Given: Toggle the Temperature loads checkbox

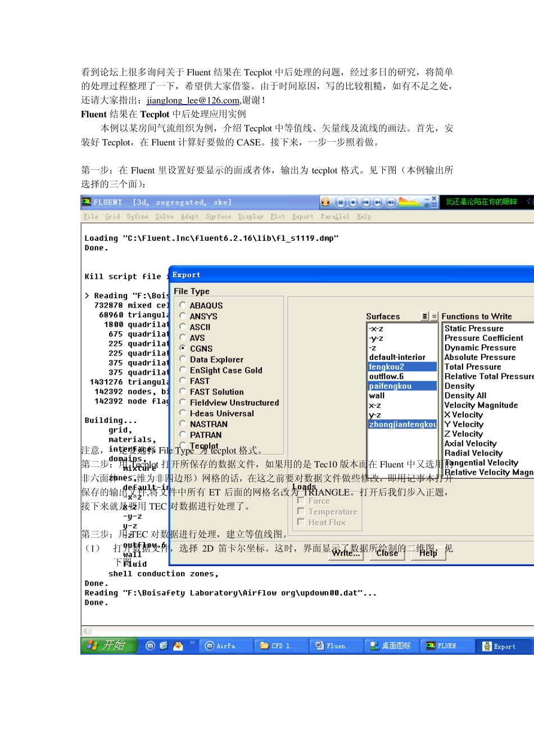Looking at the screenshot, I should point(301,511).
